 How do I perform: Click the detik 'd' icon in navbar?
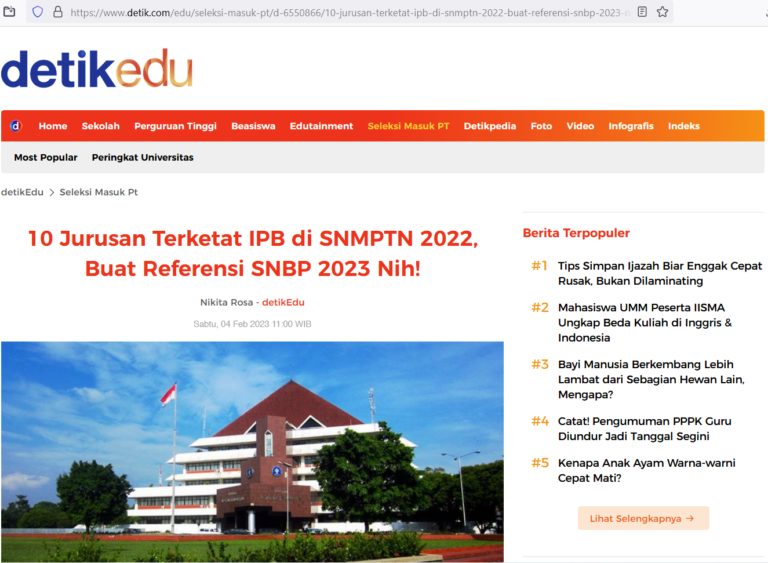point(15,126)
